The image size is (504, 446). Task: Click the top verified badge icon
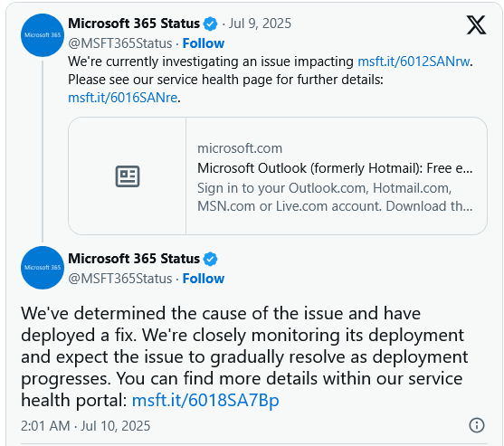tap(211, 24)
